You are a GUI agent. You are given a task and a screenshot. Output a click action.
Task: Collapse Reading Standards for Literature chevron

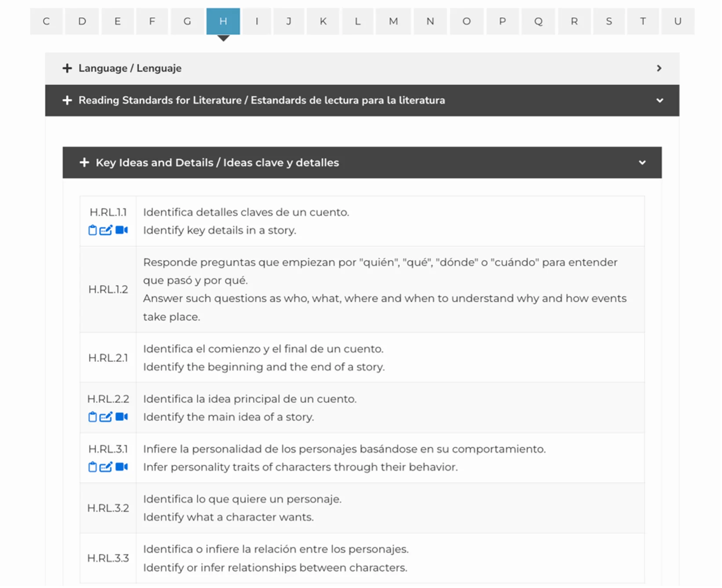point(660,101)
